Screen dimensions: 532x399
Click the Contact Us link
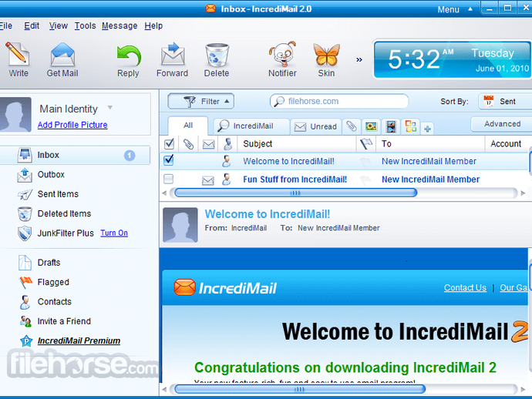[x=465, y=288]
